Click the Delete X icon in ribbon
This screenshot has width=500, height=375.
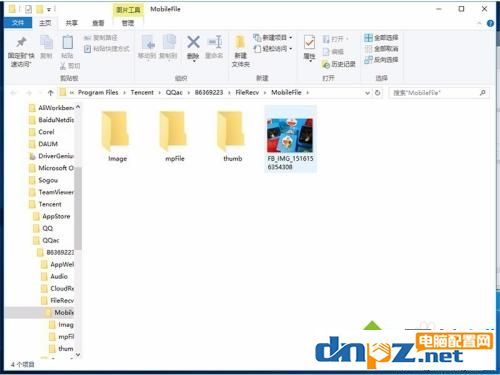193,42
